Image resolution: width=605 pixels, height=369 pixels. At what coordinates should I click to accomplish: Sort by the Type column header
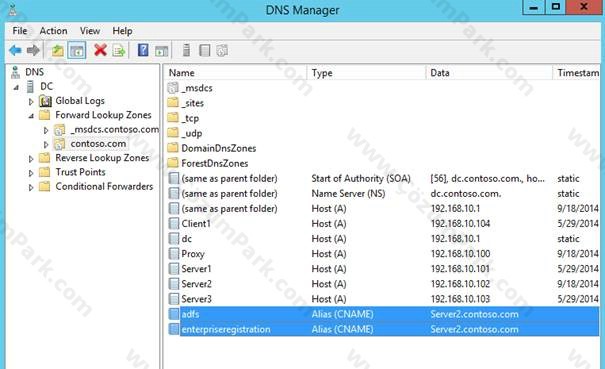tap(366, 73)
